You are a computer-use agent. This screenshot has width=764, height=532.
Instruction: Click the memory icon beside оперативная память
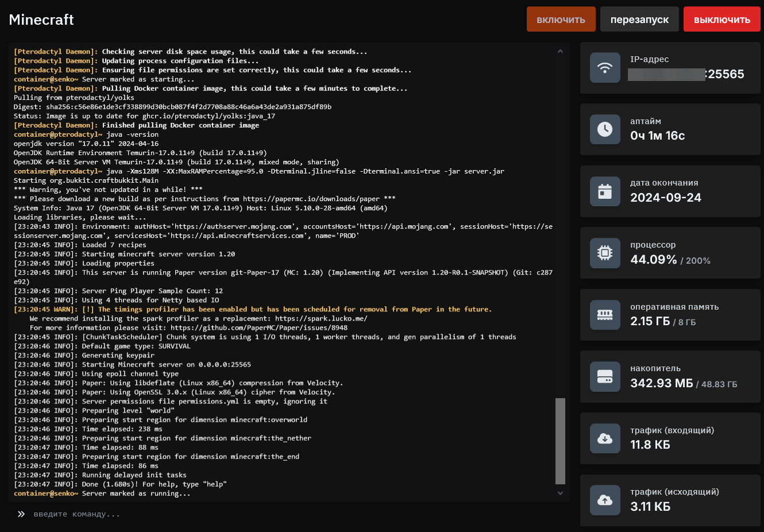(x=605, y=315)
